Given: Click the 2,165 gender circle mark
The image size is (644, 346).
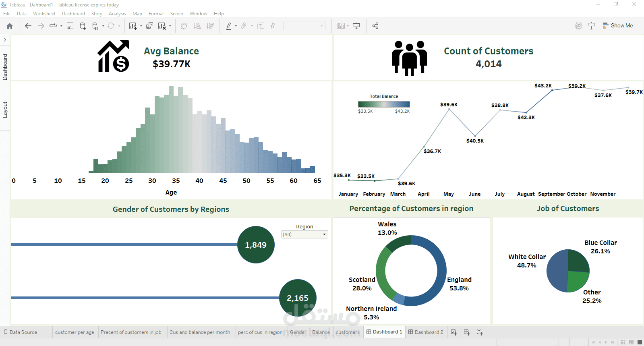Looking at the screenshot, I should click(298, 298).
